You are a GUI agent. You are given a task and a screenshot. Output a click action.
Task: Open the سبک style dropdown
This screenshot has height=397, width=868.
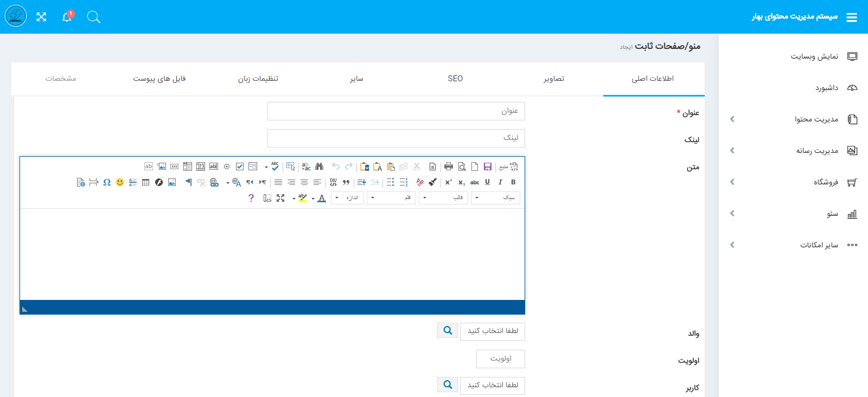click(x=495, y=198)
